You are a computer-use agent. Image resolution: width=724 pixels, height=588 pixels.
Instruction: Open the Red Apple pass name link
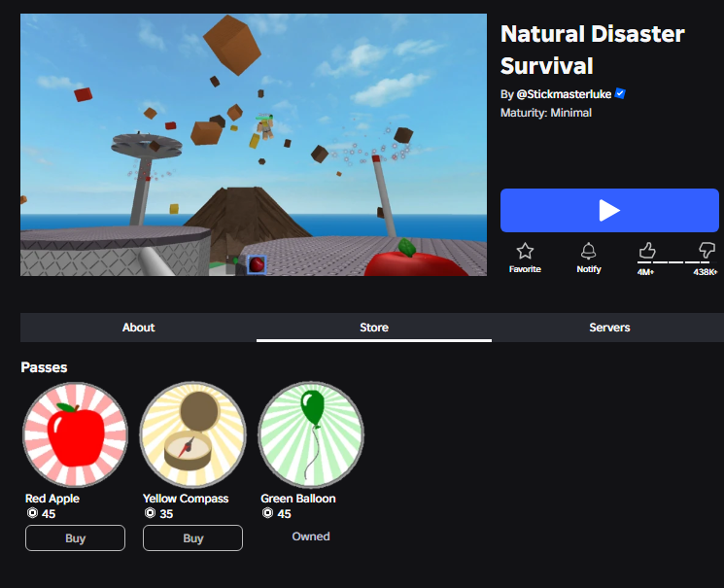tap(52, 499)
